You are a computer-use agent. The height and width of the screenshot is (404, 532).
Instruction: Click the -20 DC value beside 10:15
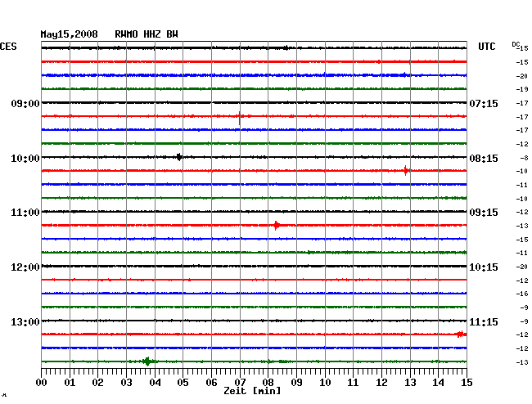click(x=522, y=267)
